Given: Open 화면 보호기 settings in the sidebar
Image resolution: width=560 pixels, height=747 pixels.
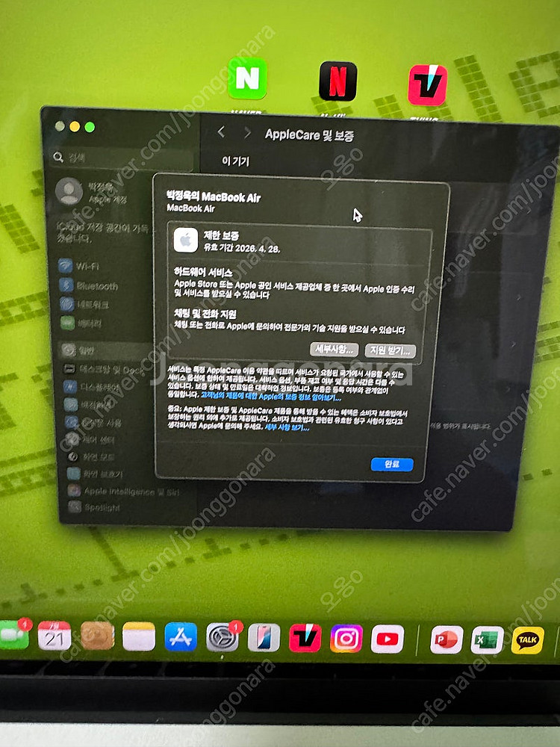Looking at the screenshot, I should pyautogui.click(x=96, y=474).
